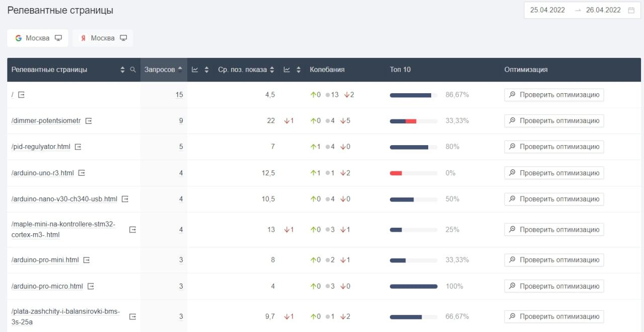Switch to Яндекс Москва tab
Viewport: 644px width, 332px height.
pyautogui.click(x=103, y=38)
